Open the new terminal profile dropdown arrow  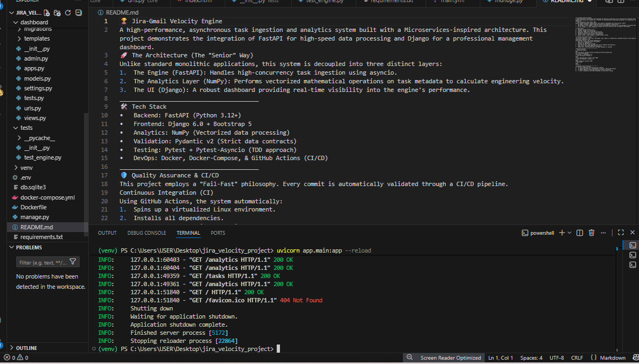pyautogui.click(x=569, y=233)
